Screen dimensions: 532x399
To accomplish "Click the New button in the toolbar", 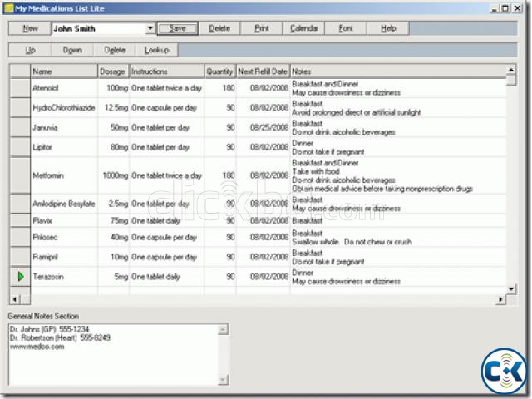I will point(31,28).
